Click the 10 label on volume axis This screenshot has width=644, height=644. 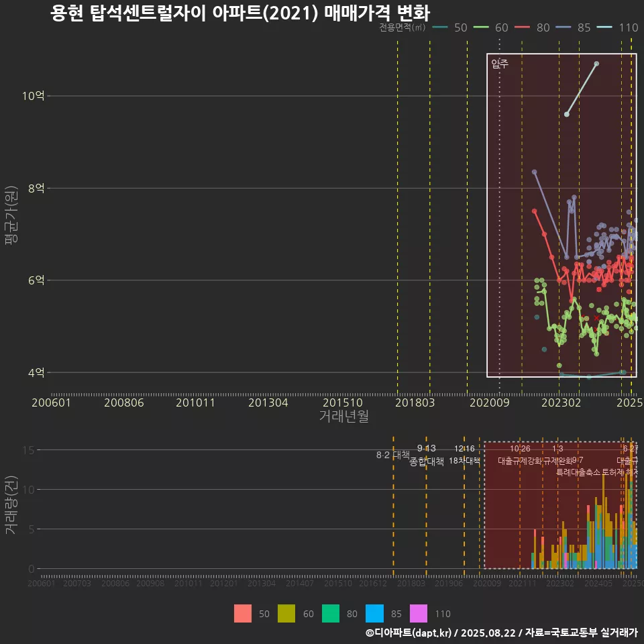point(28,489)
